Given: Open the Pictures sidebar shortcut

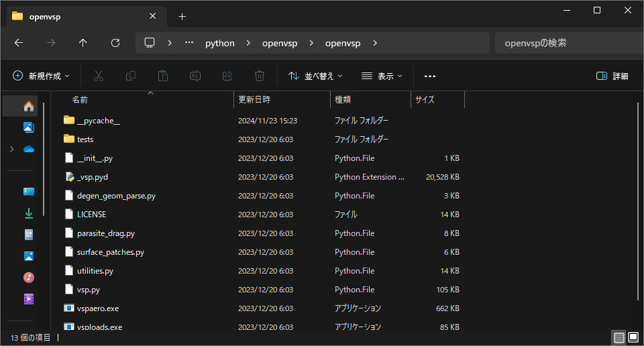Looking at the screenshot, I should pyautogui.click(x=28, y=256).
